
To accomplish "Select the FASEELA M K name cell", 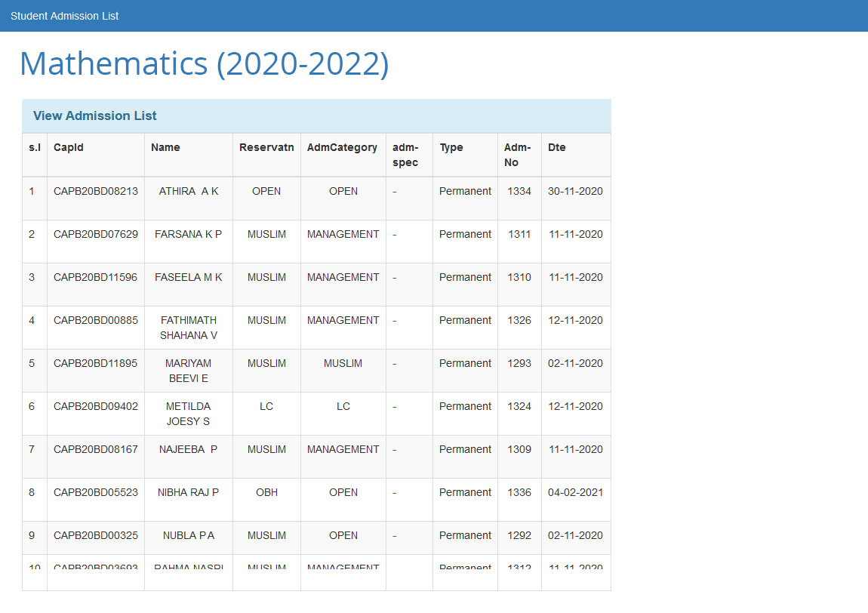I will click(x=189, y=277).
